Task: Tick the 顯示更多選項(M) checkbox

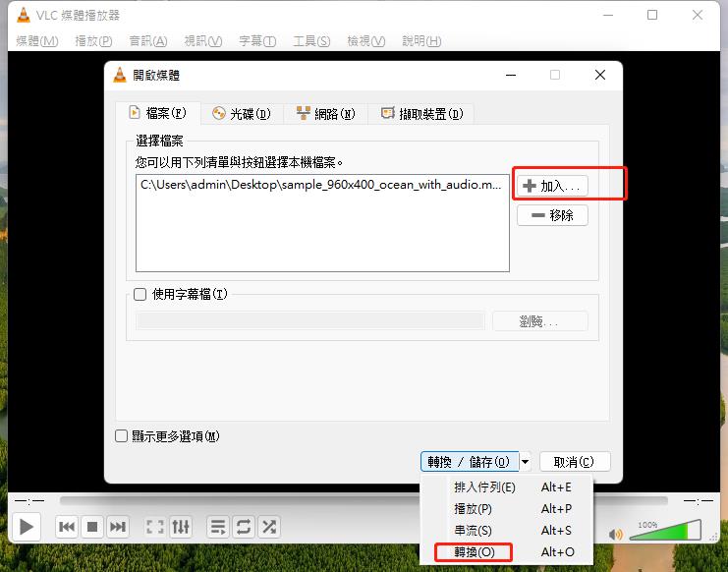Action: pyautogui.click(x=121, y=436)
